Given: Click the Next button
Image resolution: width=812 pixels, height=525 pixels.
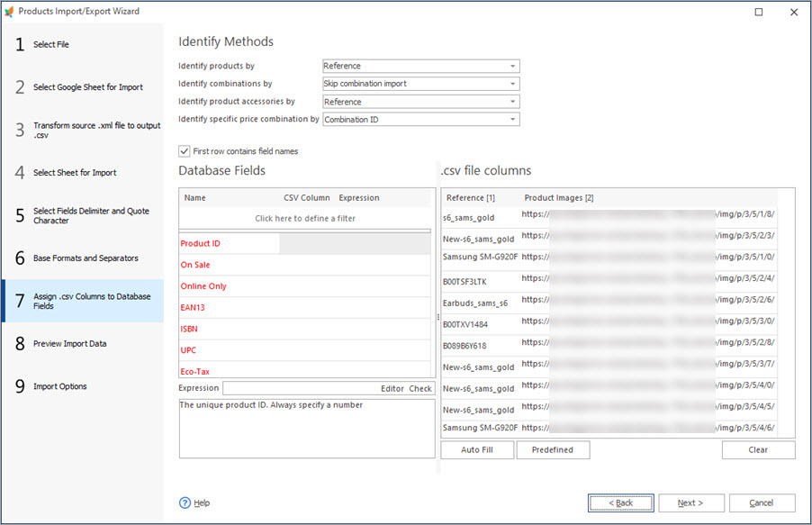Looking at the screenshot, I should pyautogui.click(x=690, y=502).
